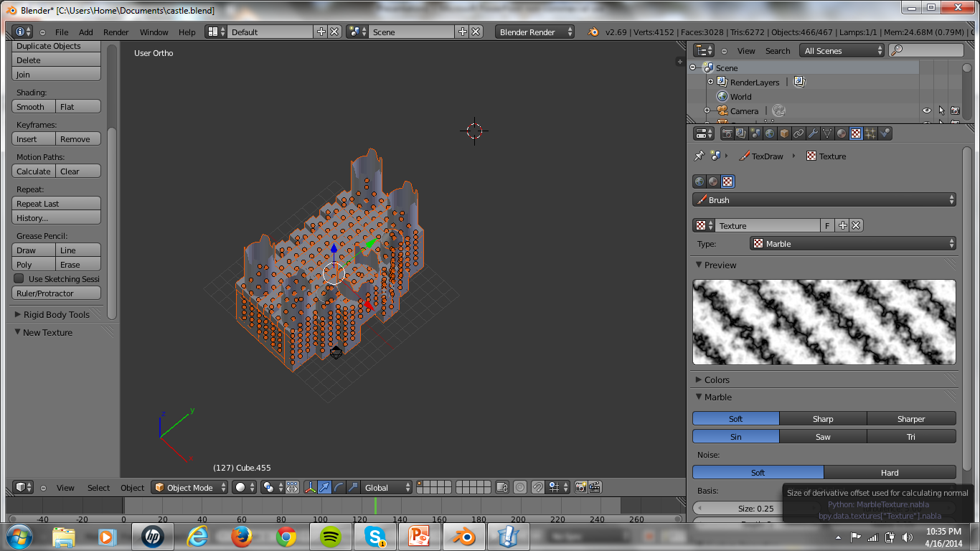Click the Ruler/Protractor button
Screen dimensions: 980x551
pyautogui.click(x=56, y=293)
